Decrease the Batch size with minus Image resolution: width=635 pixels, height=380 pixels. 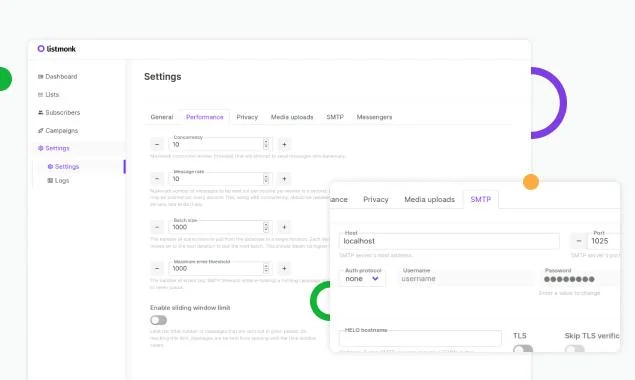(x=157, y=227)
